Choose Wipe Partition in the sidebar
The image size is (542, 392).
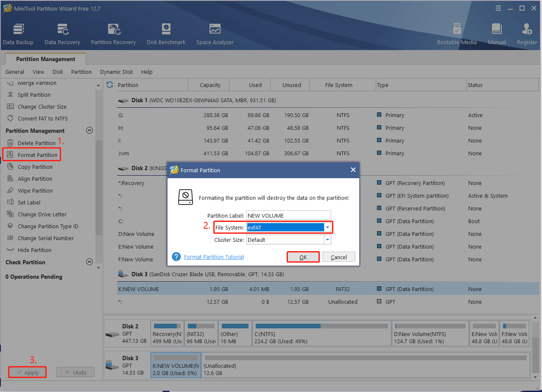pyautogui.click(x=35, y=190)
